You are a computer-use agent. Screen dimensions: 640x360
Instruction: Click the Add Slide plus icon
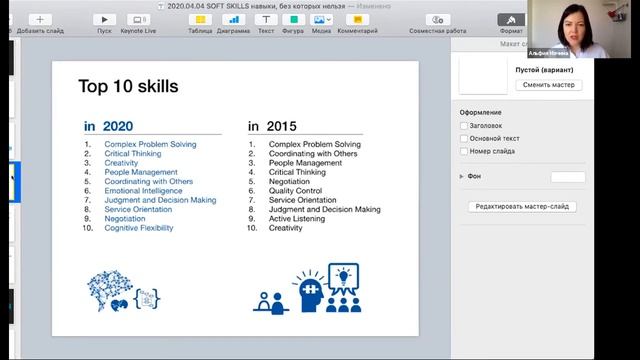tap(40, 20)
